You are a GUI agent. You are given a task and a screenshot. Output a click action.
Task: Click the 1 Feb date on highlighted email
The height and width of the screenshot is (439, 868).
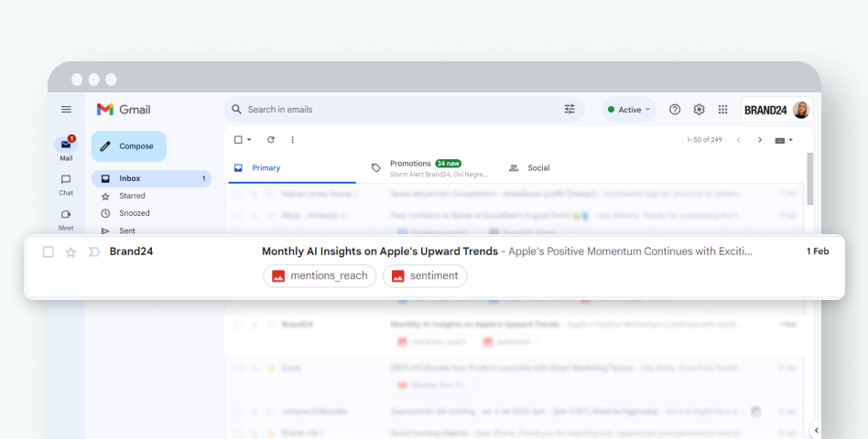[x=818, y=252]
